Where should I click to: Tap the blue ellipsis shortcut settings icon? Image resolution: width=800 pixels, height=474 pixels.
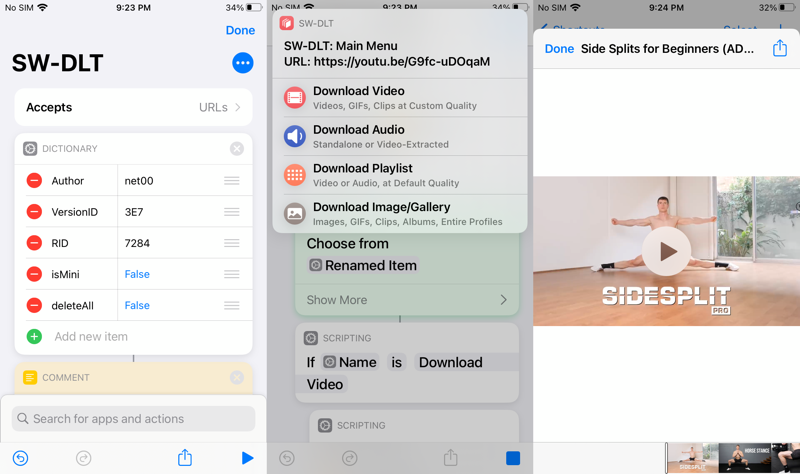click(242, 63)
